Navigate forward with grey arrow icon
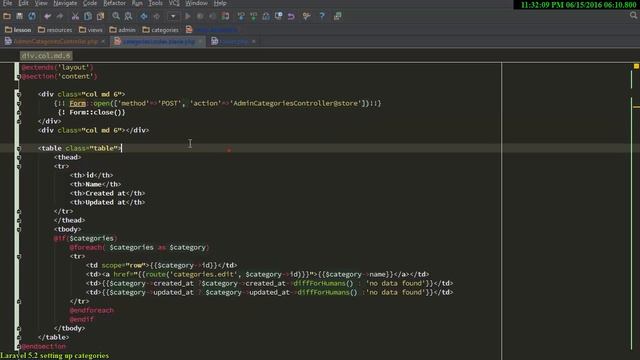 (156, 16)
